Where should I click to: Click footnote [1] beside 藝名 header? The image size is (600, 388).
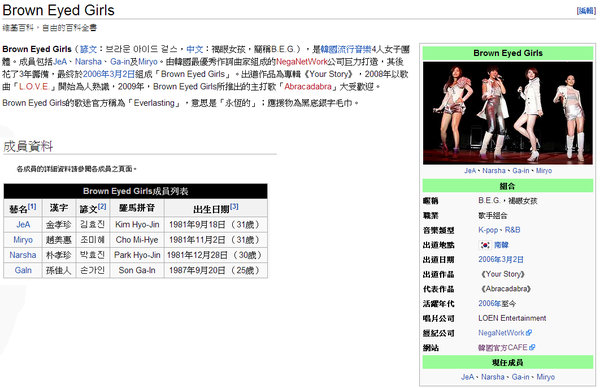point(32,207)
